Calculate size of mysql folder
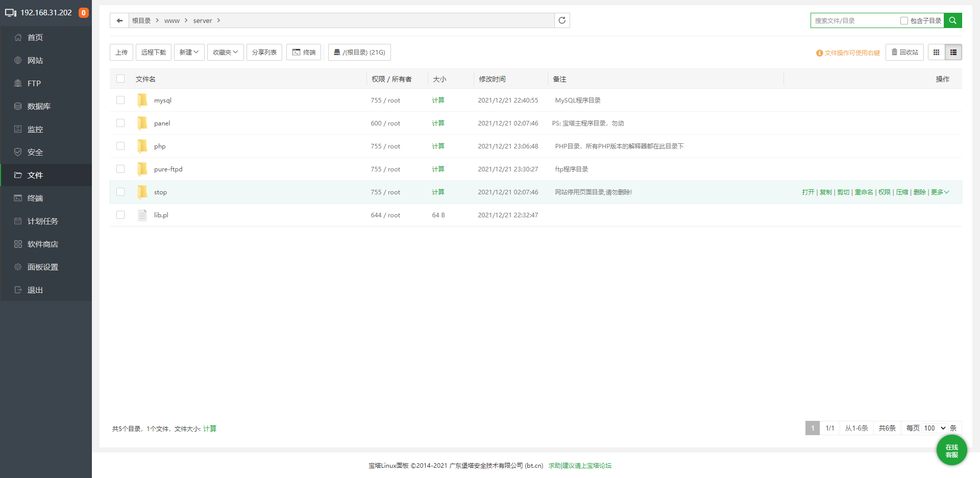980x478 pixels. 438,100
